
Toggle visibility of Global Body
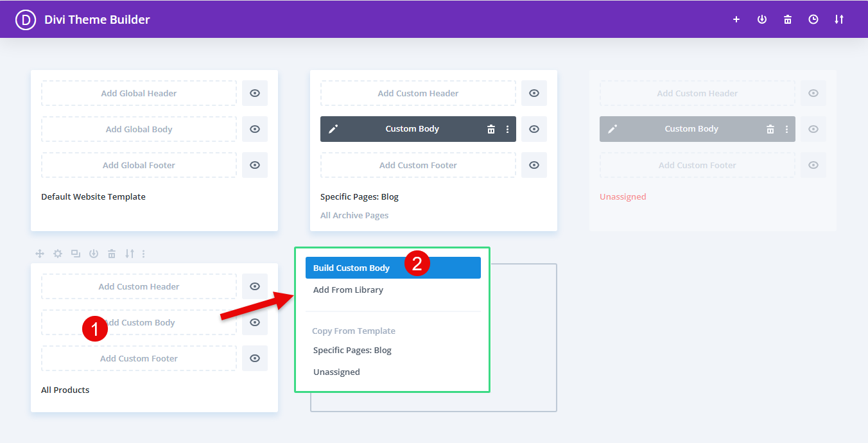[x=255, y=129]
